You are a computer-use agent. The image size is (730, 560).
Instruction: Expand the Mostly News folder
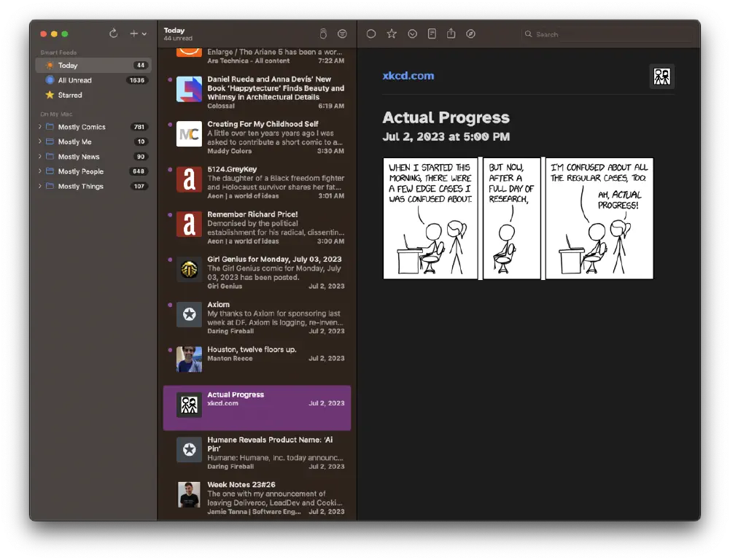tap(39, 157)
